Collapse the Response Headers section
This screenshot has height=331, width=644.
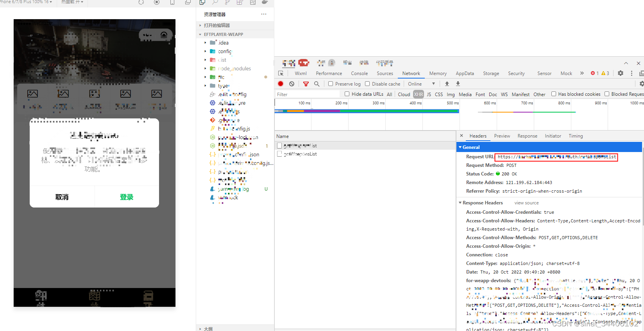coord(460,203)
